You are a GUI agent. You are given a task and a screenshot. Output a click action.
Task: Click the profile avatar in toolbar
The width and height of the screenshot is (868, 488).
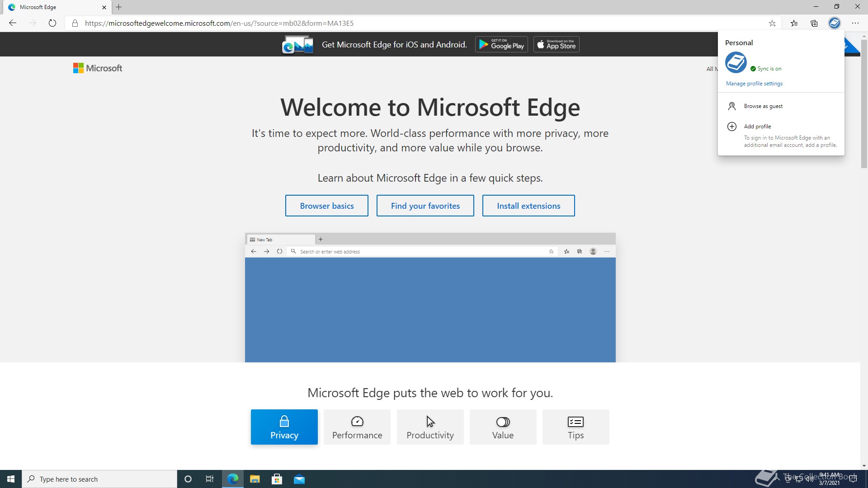834,23
